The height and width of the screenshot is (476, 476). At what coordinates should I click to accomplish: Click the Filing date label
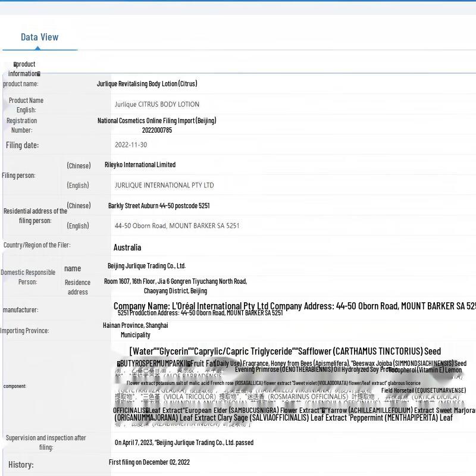point(22,145)
